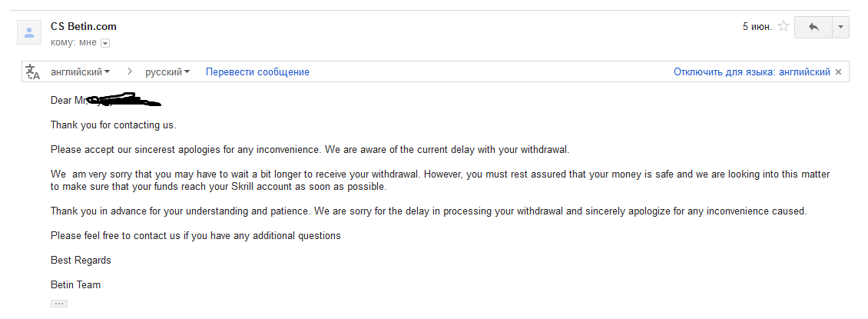Viewport: 868px width, 319px height.
Task: Star this email from CS Betin.com
Action: [x=784, y=26]
